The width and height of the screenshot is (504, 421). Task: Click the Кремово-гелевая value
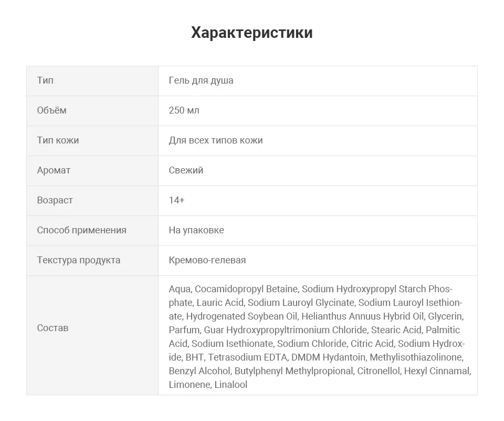point(207,260)
